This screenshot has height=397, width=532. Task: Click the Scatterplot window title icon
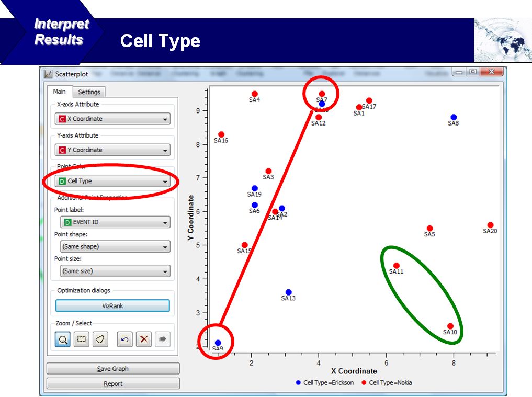(48, 74)
